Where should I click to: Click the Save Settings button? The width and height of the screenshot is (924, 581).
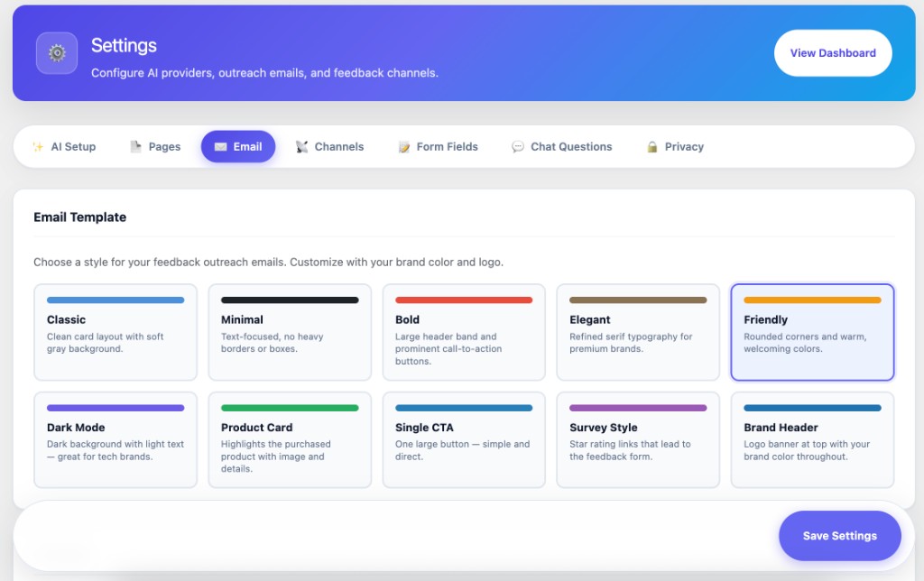(x=840, y=536)
